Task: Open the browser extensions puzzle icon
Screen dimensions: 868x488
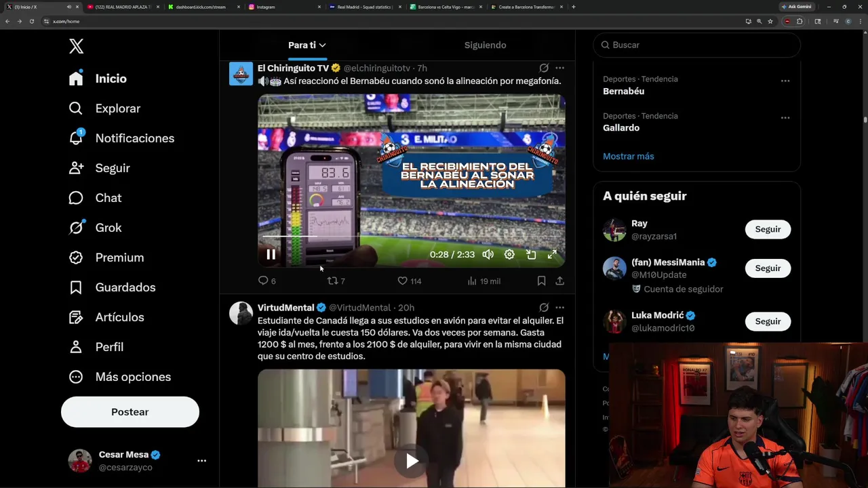Action: click(x=800, y=21)
